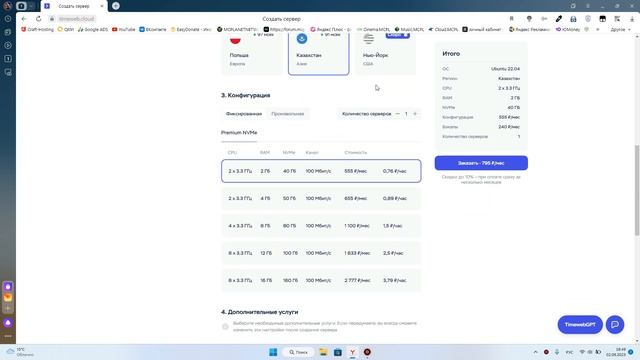
Task: Choose the 12 ГБ RAM 100 ГБ NVMe plan
Action: 321,253
